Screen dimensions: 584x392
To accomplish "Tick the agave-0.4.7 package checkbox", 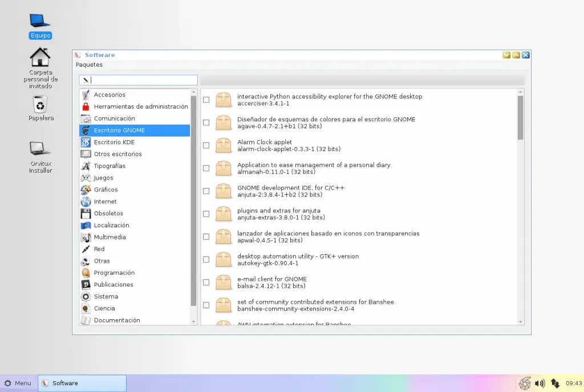I will point(206,122).
